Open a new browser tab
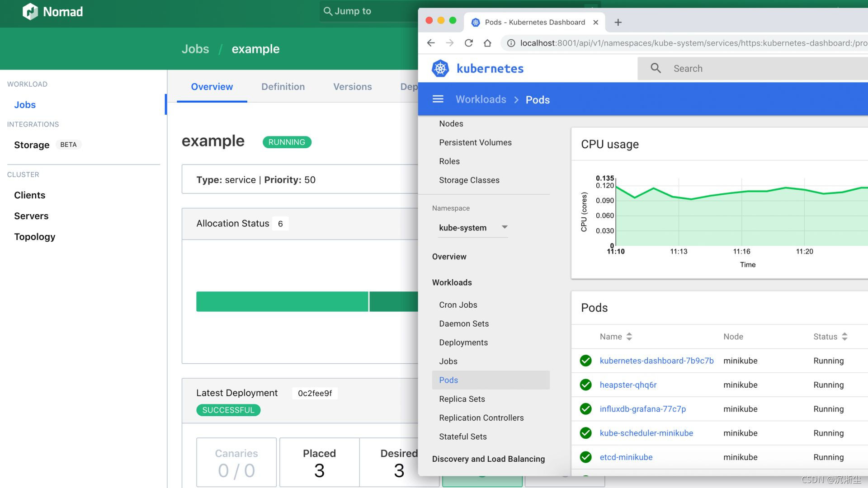 click(x=618, y=22)
